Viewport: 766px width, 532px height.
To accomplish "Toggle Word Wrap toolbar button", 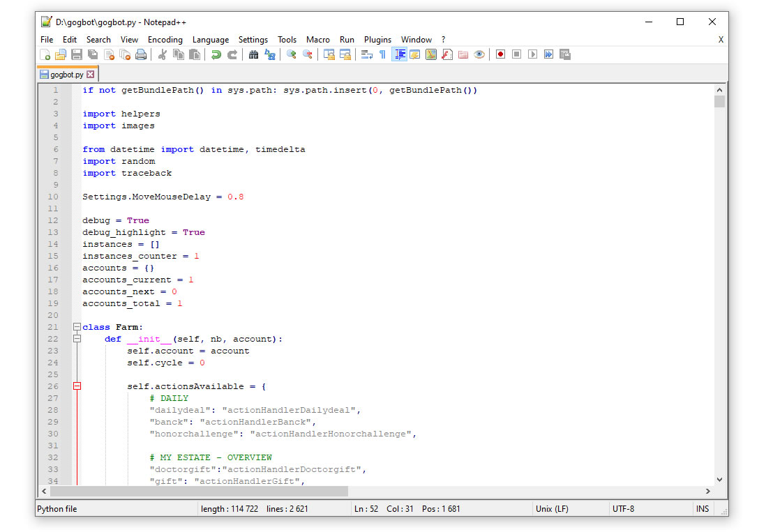I will 366,54.
